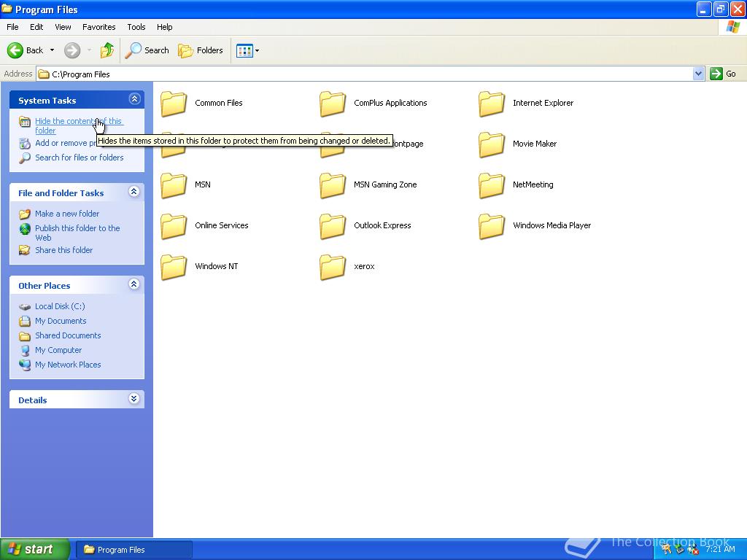Open the Favorites menu
This screenshot has height=560, width=747.
(x=99, y=27)
